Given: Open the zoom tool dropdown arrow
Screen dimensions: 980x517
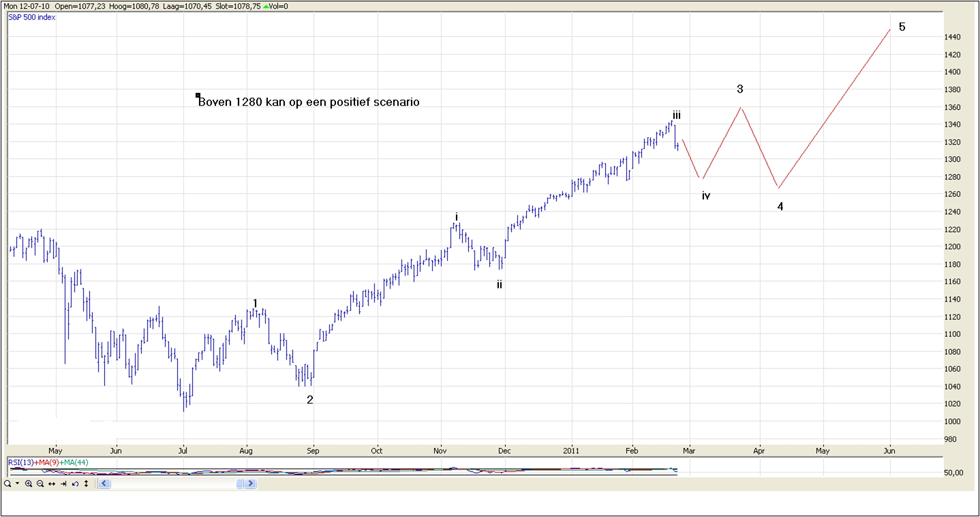Looking at the screenshot, I should click(x=17, y=484).
